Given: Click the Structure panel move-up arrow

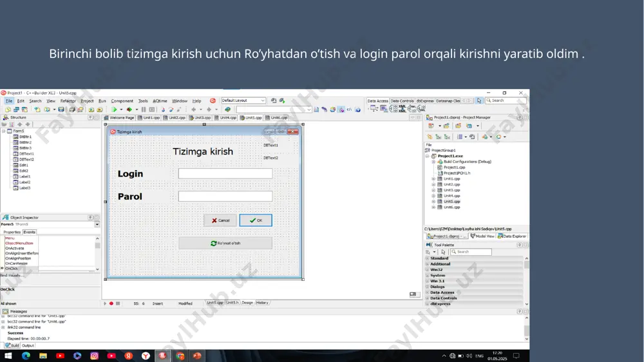Looking at the screenshot, I should tap(20, 124).
